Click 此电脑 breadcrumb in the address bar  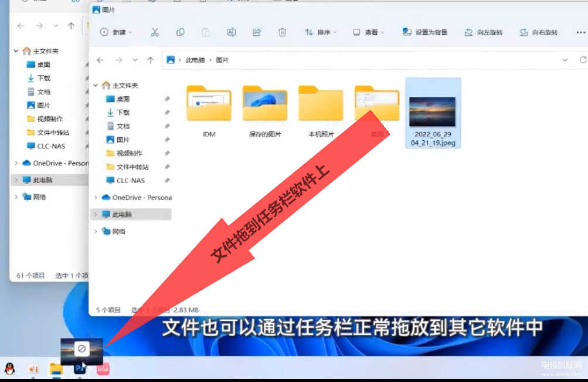pyautogui.click(x=195, y=60)
